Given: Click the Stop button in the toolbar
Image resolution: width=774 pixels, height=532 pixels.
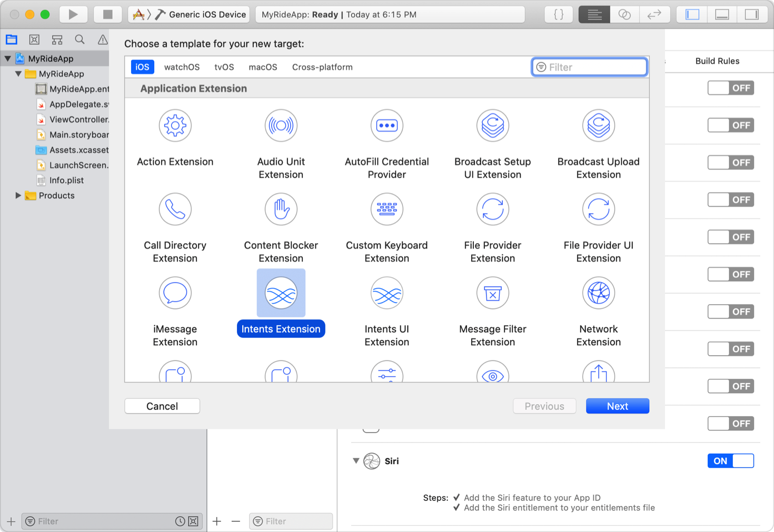Looking at the screenshot, I should [108, 14].
